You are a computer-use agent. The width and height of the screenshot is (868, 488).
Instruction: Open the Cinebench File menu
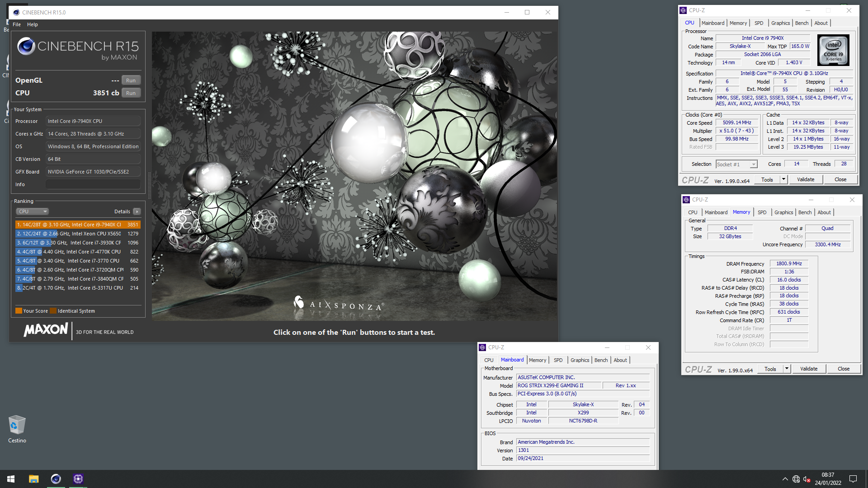tap(17, 24)
